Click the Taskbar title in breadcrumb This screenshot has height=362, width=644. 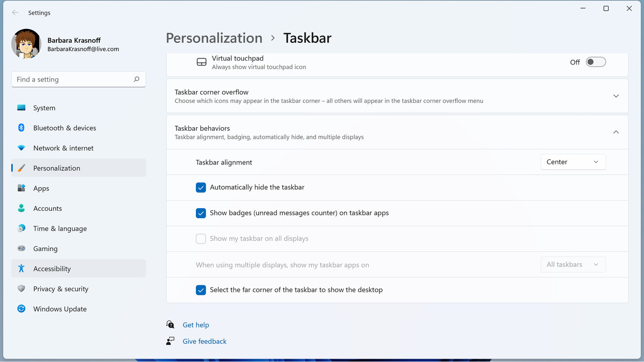308,38
